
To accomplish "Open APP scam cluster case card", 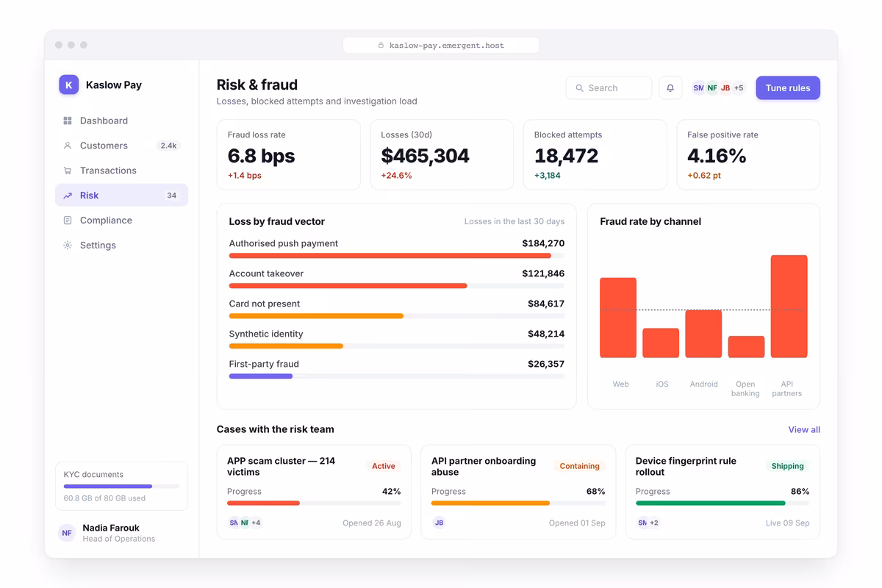I will pos(314,492).
